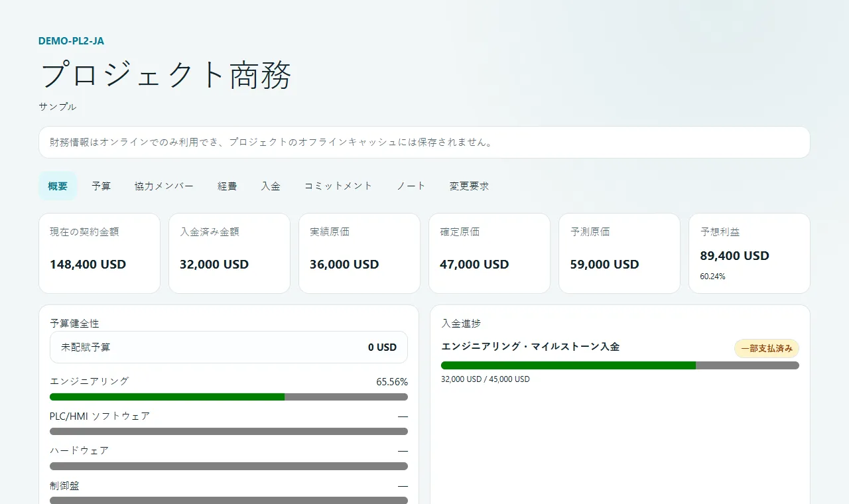This screenshot has width=849, height=504.
Task: Click the 予想利益 card
Action: (750, 253)
